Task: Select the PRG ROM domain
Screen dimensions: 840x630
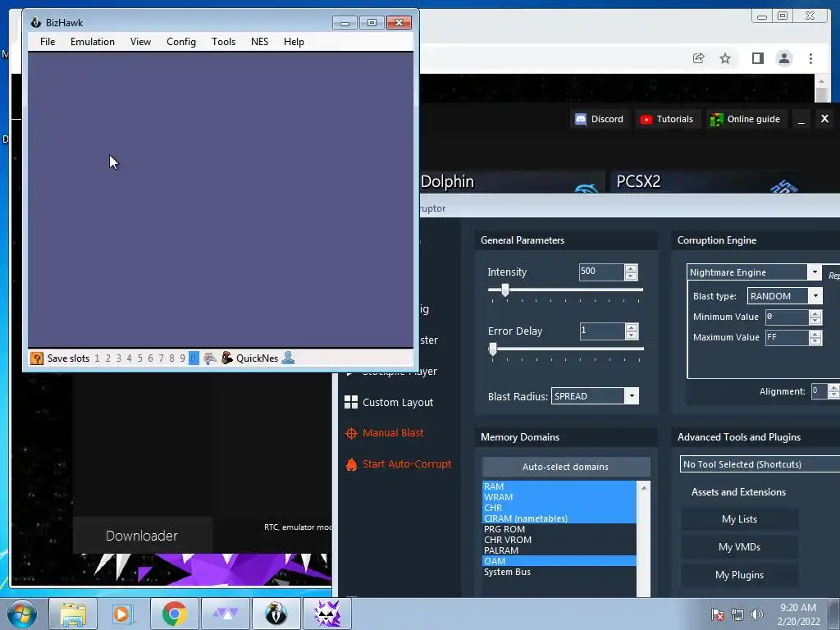Action: pos(559,529)
